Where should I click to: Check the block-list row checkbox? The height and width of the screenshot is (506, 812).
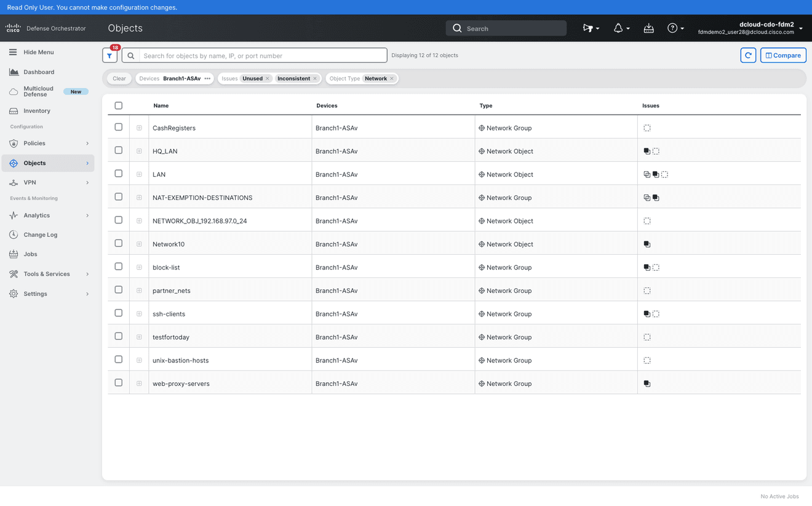119,267
